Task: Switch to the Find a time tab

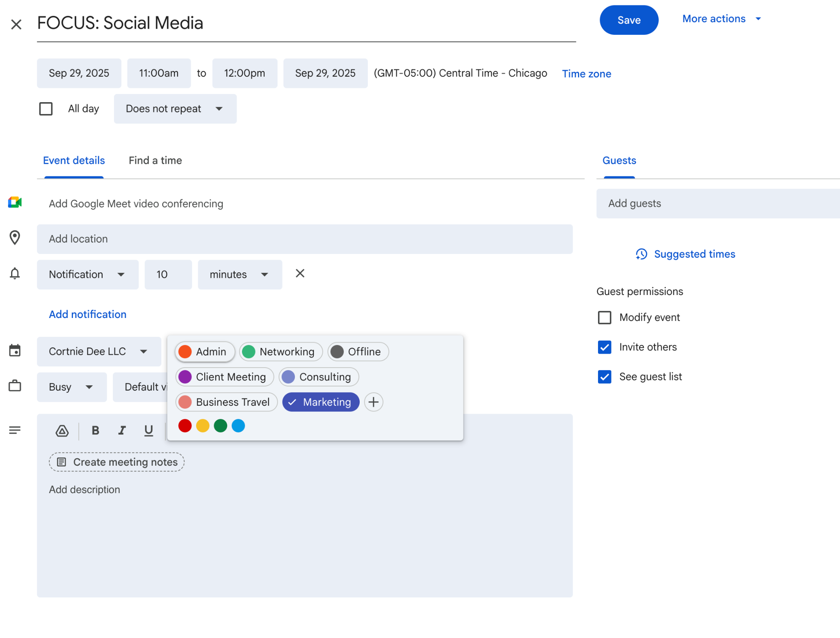Action: (155, 160)
